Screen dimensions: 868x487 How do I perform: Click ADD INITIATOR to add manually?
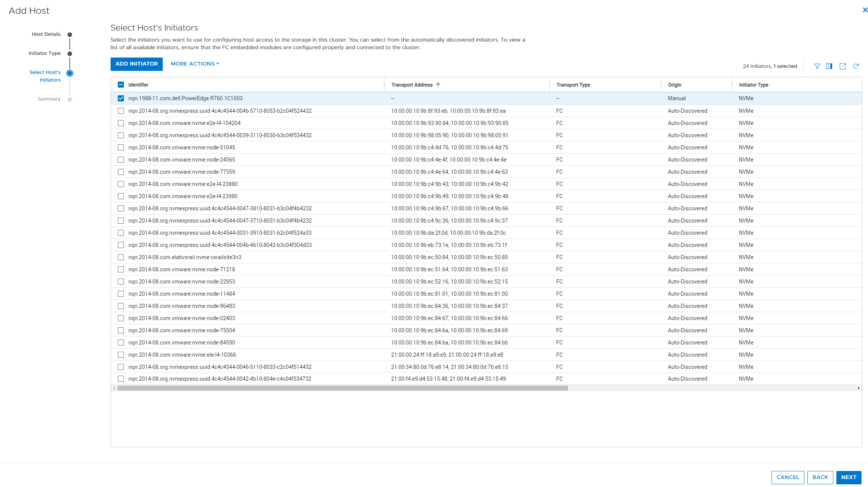pos(136,64)
